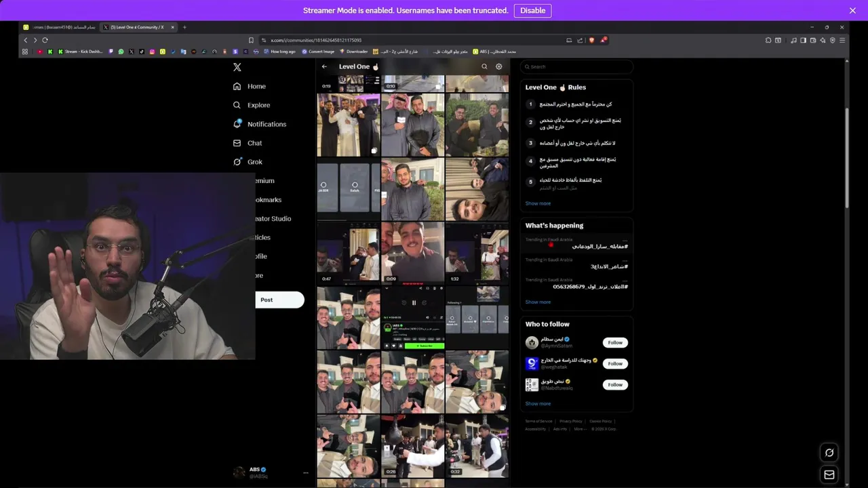
Task: Open the Instagram bookmark icon
Action: pos(152,52)
